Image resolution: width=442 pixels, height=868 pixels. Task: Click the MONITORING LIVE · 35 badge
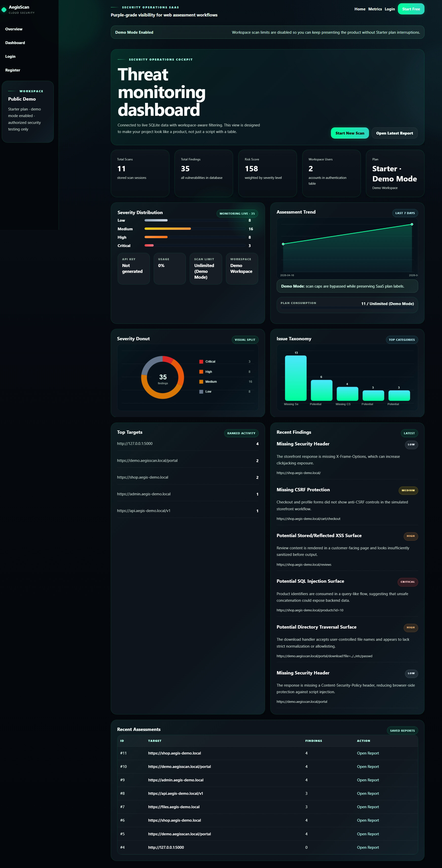[x=237, y=213]
